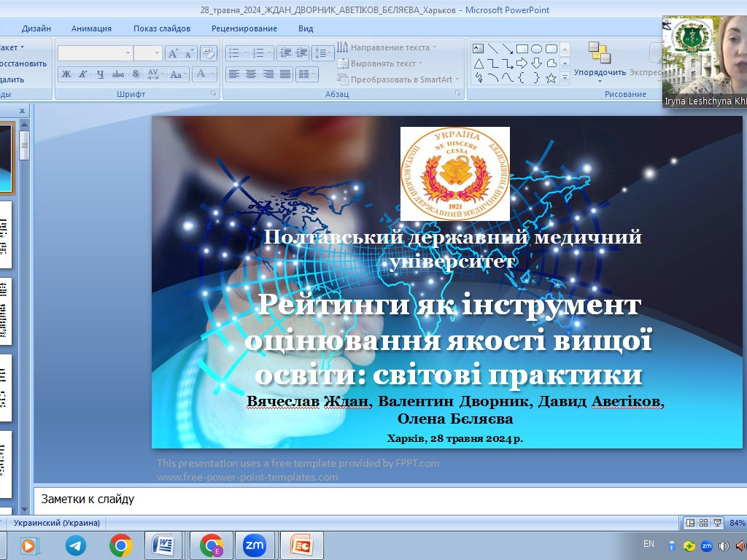Select the straight line shape
Image resolution: width=747 pixels, height=560 pixels.
(x=493, y=49)
